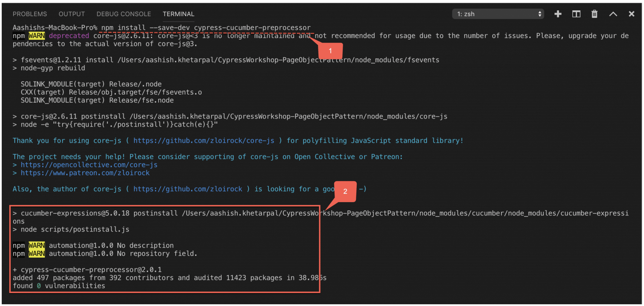Open the PROBLEMS panel tab
Image resolution: width=644 pixels, height=306 pixels.
coord(30,14)
